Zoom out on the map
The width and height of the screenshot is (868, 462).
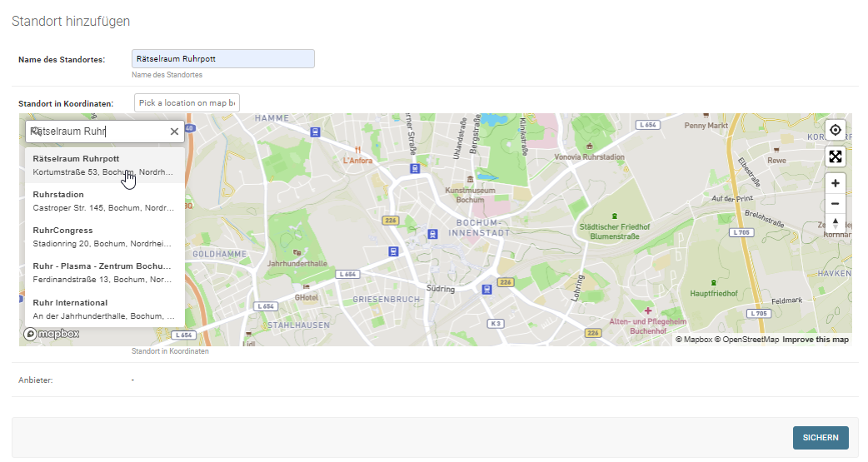coord(836,204)
